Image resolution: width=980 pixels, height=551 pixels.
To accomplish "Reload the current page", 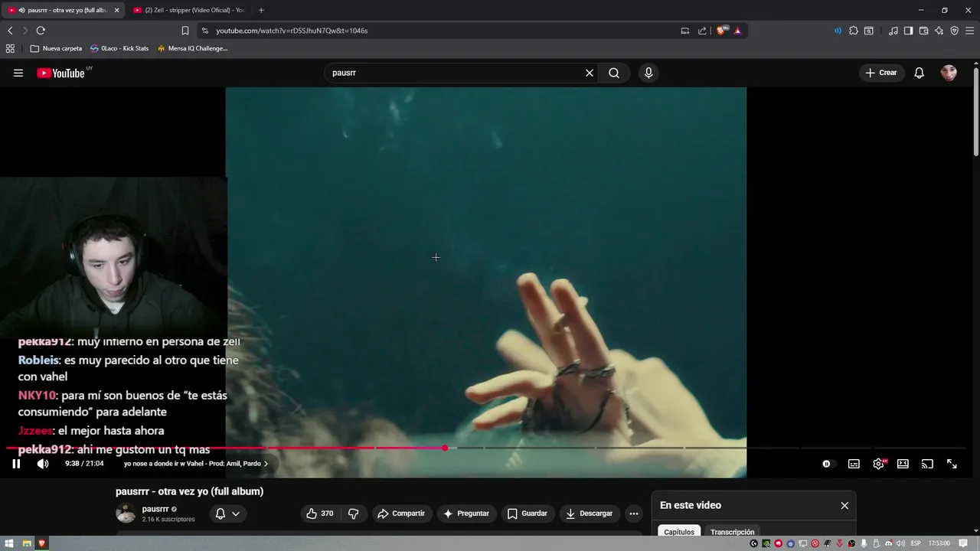I will click(41, 31).
